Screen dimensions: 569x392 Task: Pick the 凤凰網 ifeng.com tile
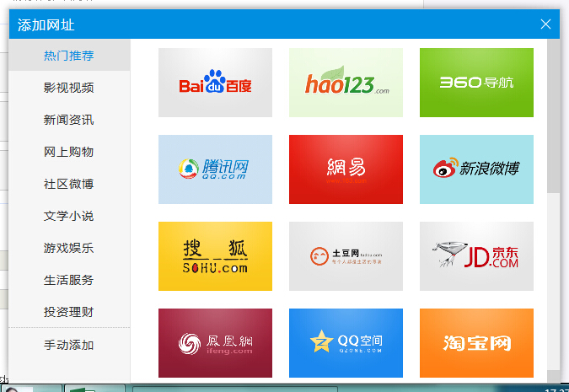pos(215,342)
